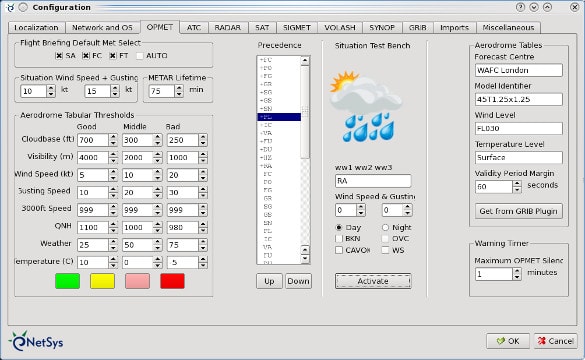This screenshot has height=360, width=585.
Task: Confirm with the OK button
Action: 508,341
